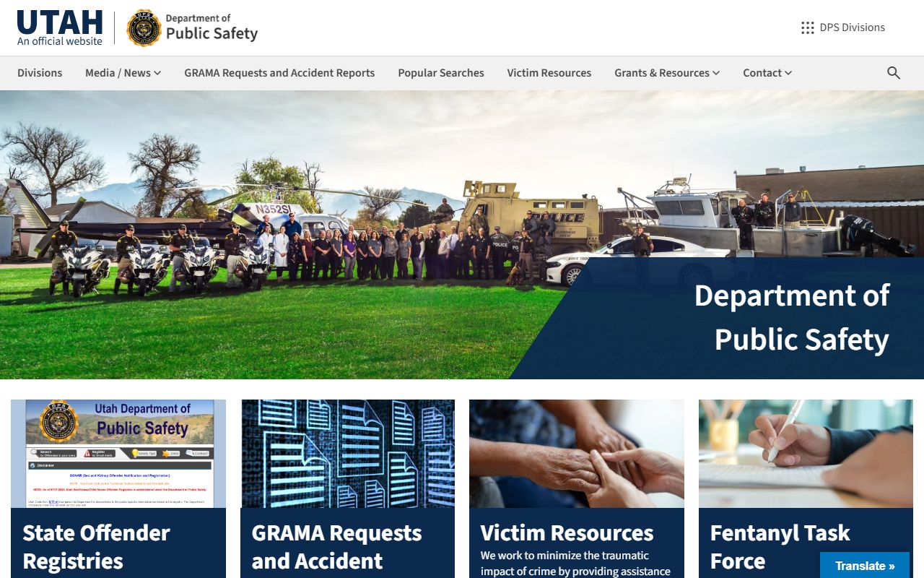Image resolution: width=924 pixels, height=578 pixels.
Task: Open DPS Divisions link
Action: coord(852,27)
